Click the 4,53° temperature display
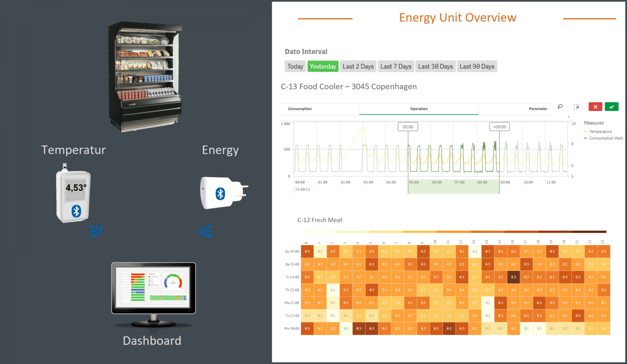Image resolution: width=627 pixels, height=364 pixels. coord(76,188)
